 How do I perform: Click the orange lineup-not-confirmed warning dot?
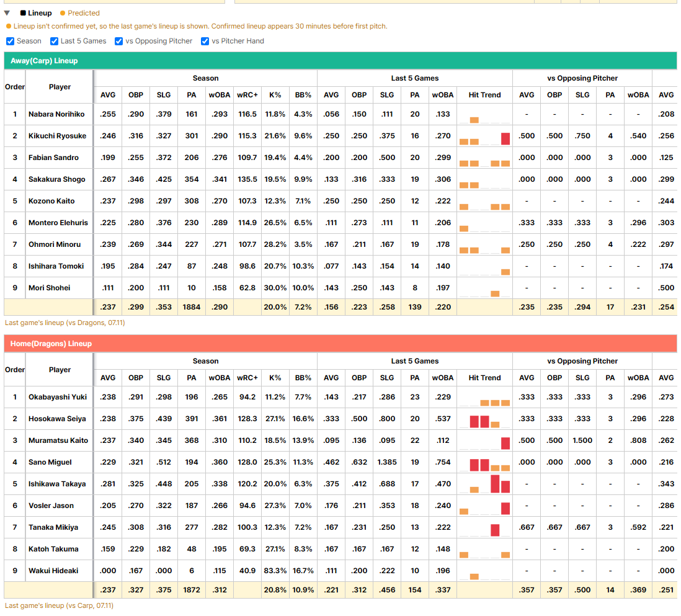[x=8, y=27]
